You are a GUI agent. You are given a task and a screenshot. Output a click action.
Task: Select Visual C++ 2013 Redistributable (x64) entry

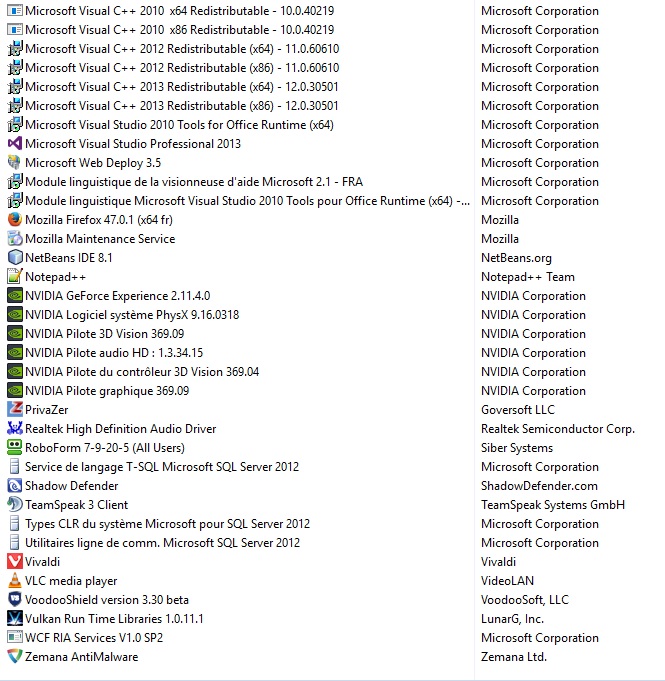click(182, 86)
